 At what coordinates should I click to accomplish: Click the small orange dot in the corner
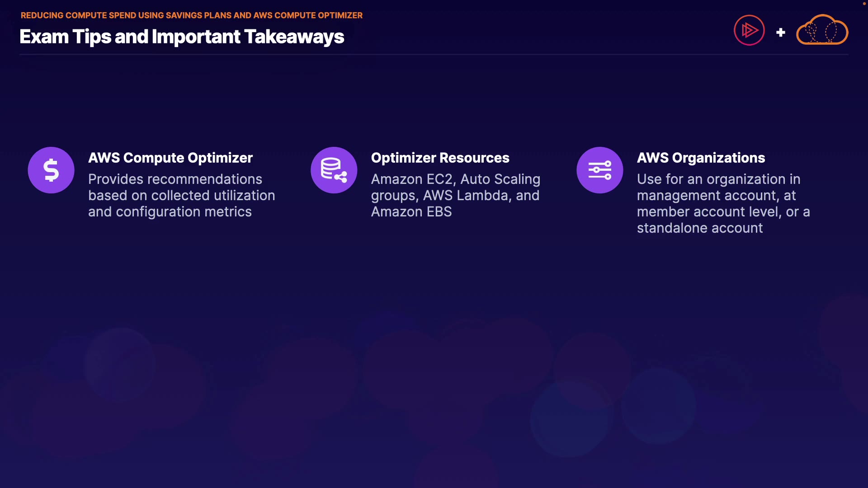tap(864, 3)
